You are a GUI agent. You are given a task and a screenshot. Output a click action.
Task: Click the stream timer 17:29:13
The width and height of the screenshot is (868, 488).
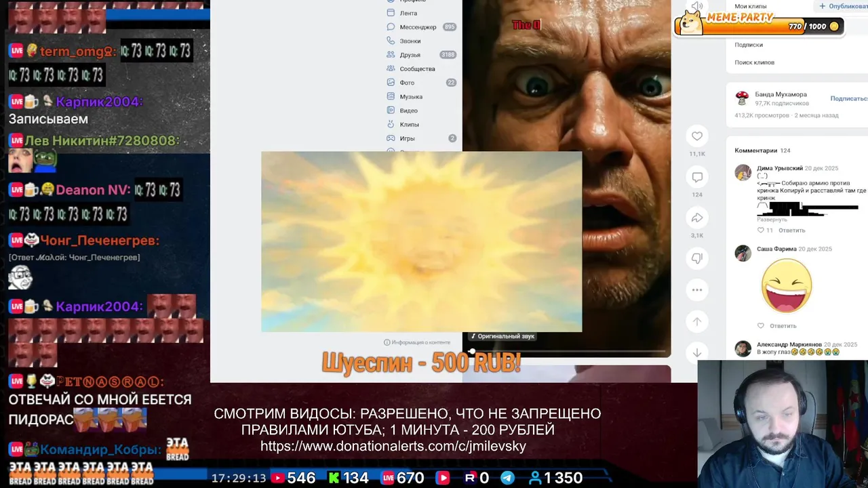[239, 478]
